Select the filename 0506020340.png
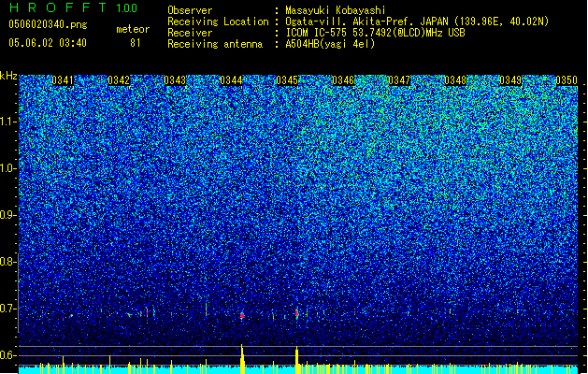 pyautogui.click(x=48, y=24)
